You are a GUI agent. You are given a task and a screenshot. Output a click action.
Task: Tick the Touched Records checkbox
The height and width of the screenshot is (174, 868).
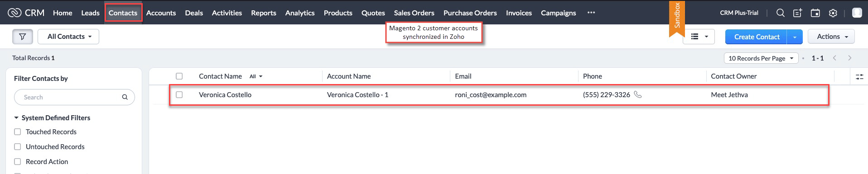[18, 132]
